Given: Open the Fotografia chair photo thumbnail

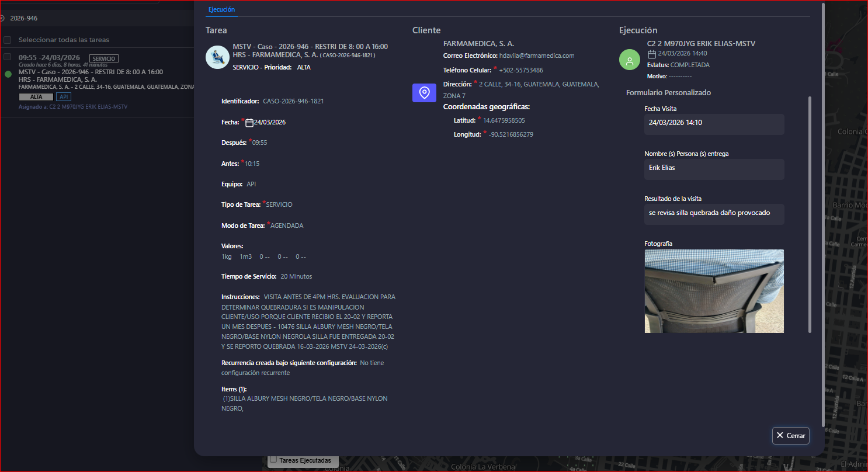Looking at the screenshot, I should tap(714, 291).
